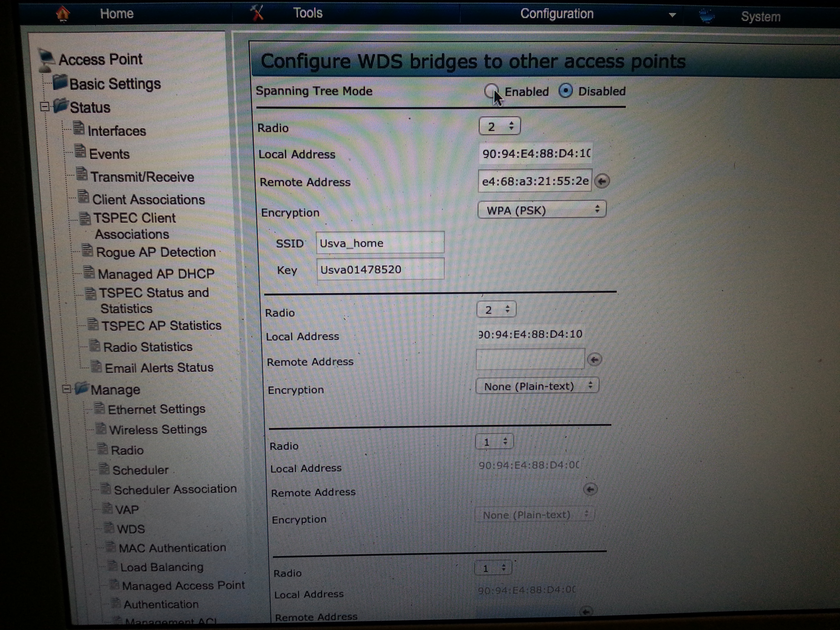840x630 pixels.
Task: Click arrow button beside second Remote Address
Action: click(594, 359)
